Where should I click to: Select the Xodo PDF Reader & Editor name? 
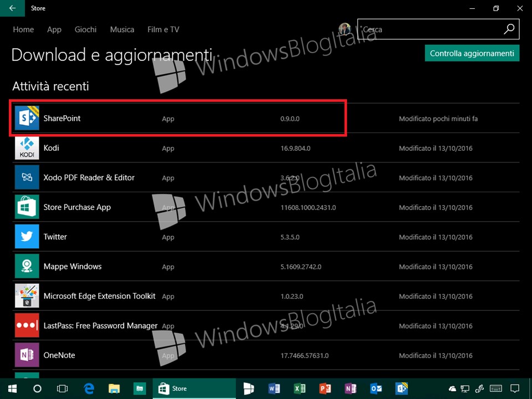89,177
